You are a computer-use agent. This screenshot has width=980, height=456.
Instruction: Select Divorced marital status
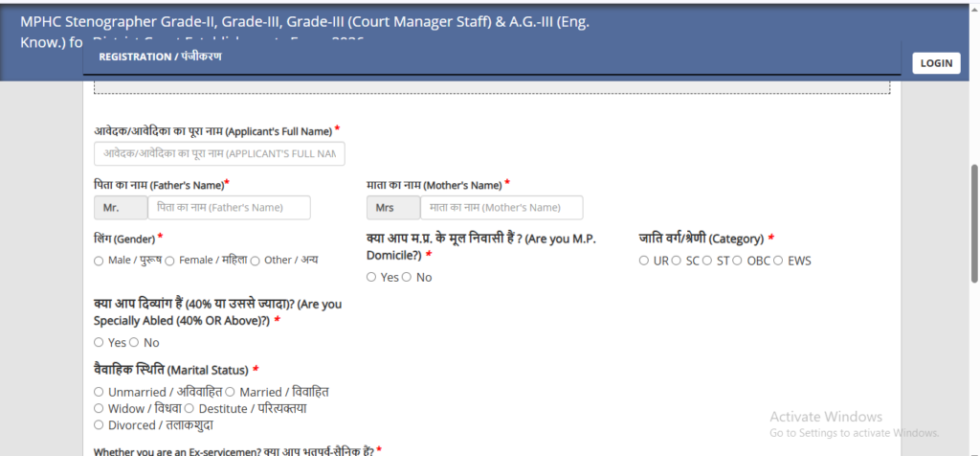pyautogui.click(x=99, y=424)
